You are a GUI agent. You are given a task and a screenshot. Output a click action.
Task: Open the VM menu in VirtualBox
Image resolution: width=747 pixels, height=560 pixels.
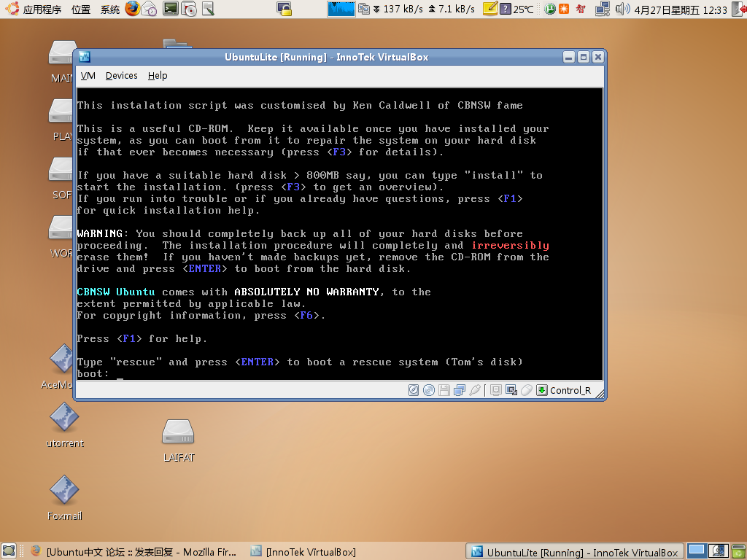click(88, 76)
